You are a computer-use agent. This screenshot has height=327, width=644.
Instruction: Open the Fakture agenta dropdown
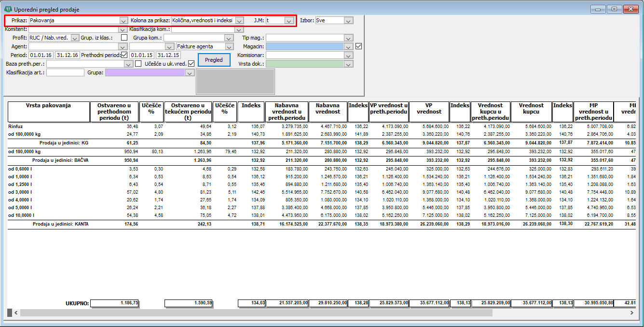(x=229, y=47)
